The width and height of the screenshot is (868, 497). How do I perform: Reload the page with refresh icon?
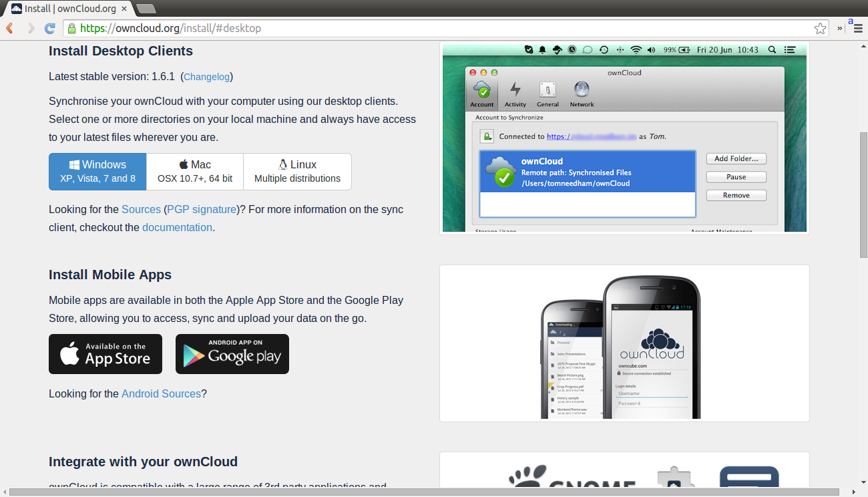click(x=49, y=28)
